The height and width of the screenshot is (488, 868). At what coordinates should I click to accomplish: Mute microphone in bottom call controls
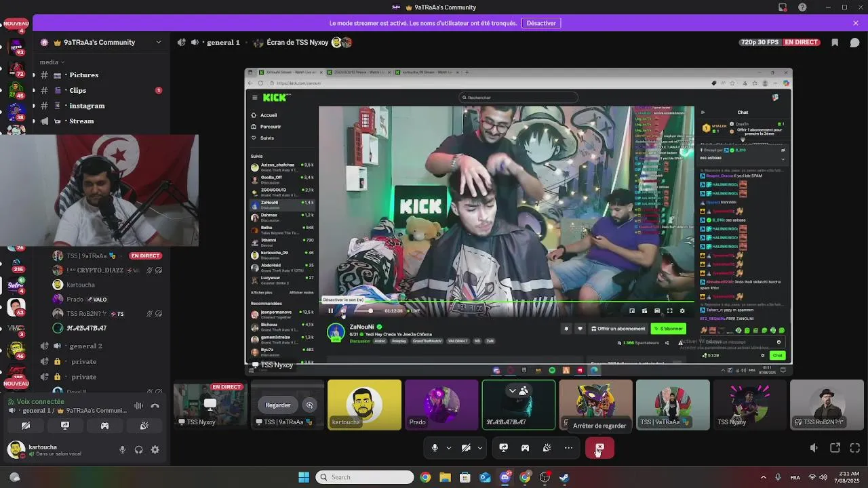pos(435,448)
